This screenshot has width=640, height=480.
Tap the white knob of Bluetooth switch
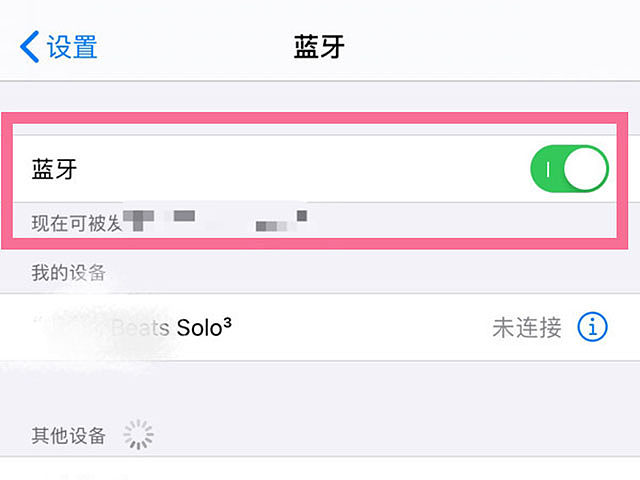585,169
